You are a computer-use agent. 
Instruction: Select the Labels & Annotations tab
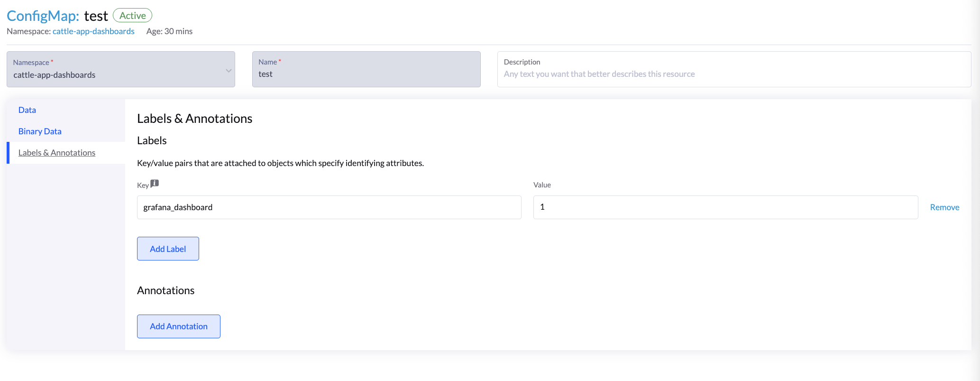coord(57,153)
